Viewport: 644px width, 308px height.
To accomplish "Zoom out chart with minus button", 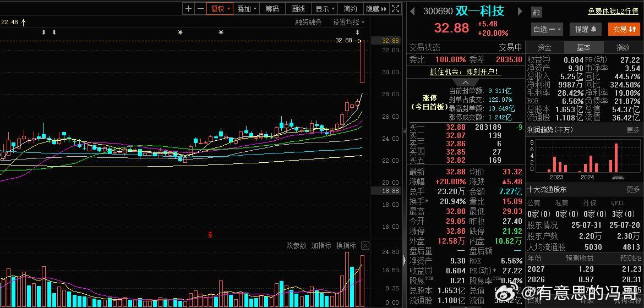I will pos(200,9).
